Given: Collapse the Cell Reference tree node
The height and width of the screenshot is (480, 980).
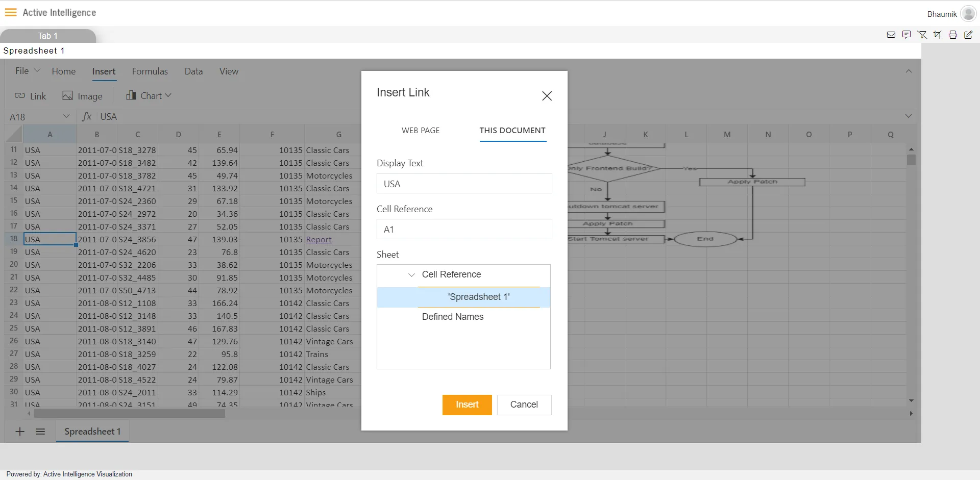Looking at the screenshot, I should (x=411, y=275).
